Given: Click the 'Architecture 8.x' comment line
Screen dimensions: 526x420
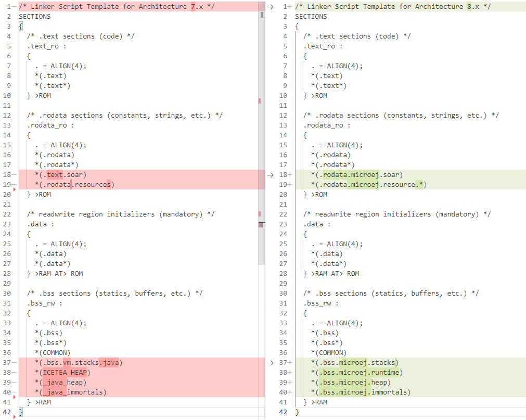Looking at the screenshot, I should click(390, 7).
